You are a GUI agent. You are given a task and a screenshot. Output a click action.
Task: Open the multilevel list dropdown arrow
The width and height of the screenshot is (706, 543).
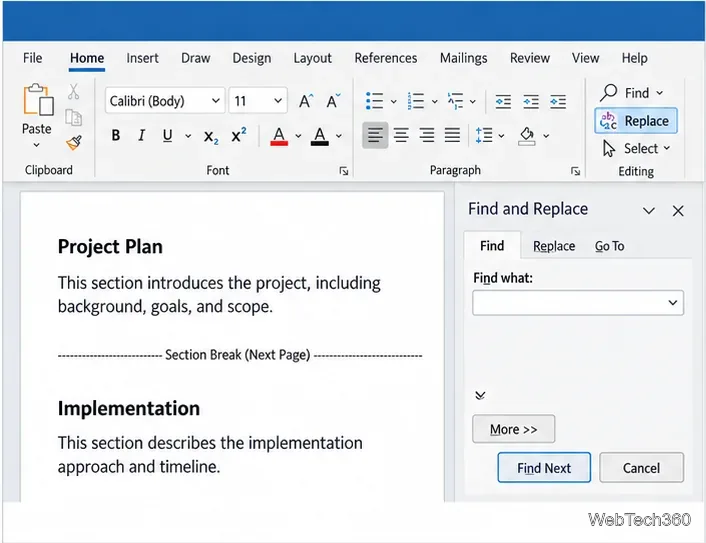tap(472, 101)
